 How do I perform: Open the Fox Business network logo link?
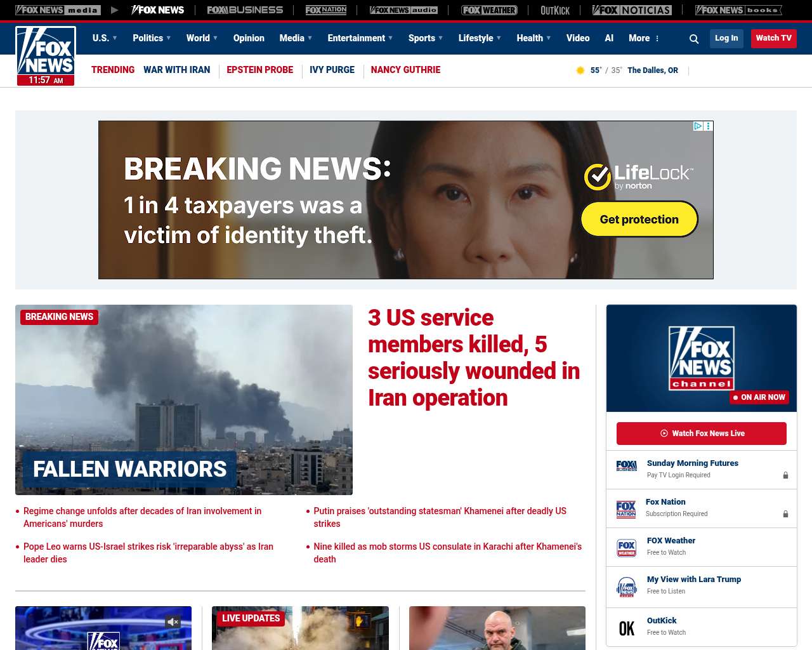pyautogui.click(x=245, y=10)
